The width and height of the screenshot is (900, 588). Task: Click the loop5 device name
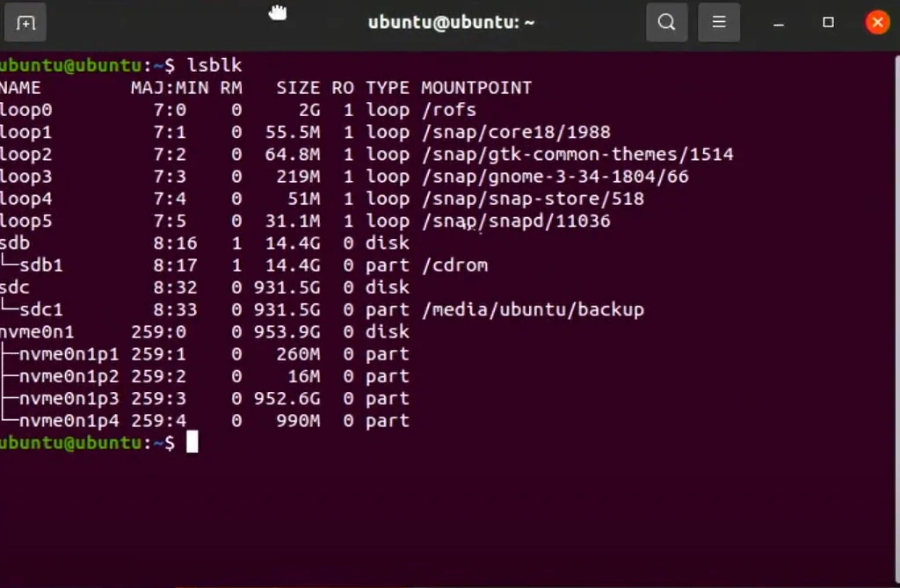pos(25,221)
